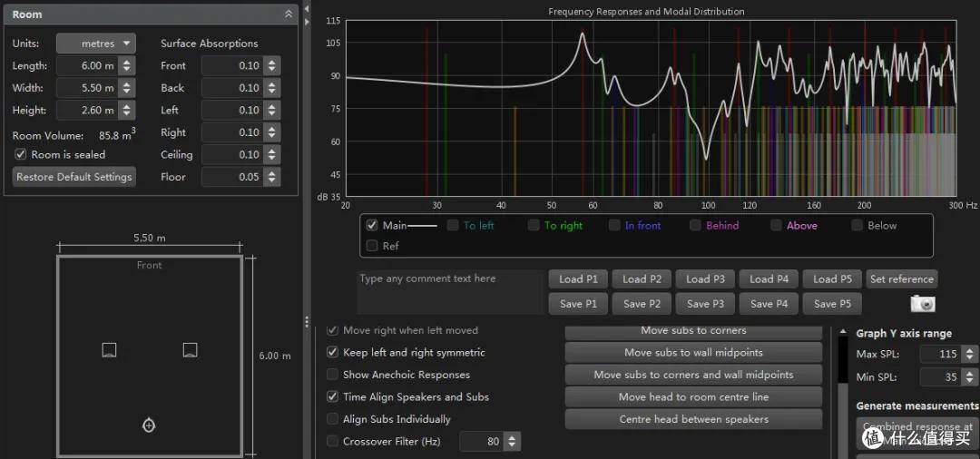This screenshot has height=459, width=980.
Task: Click Load P2 button
Action: [x=642, y=279]
